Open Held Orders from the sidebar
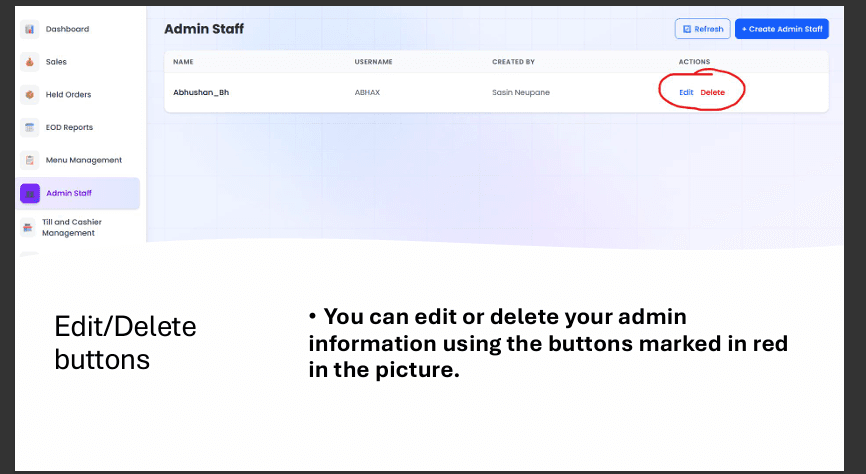The image size is (866, 474). [x=68, y=94]
